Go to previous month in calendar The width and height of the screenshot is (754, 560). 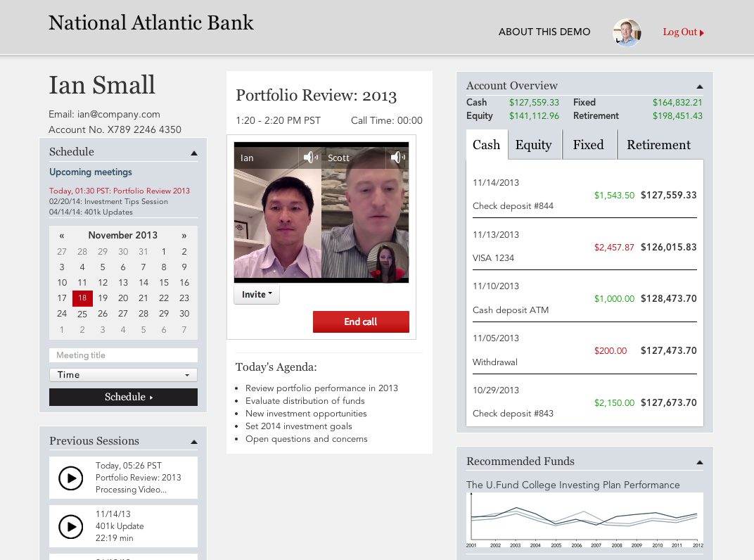click(x=62, y=236)
